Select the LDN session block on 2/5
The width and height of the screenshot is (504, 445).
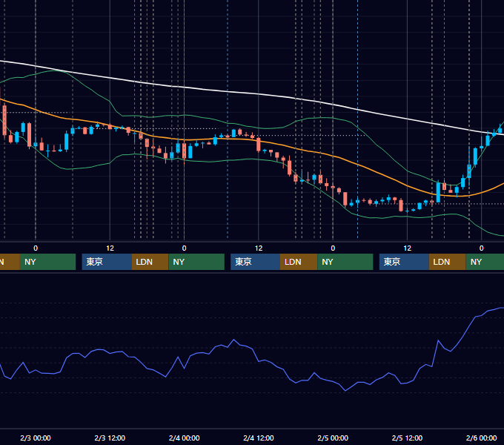tap(448, 262)
